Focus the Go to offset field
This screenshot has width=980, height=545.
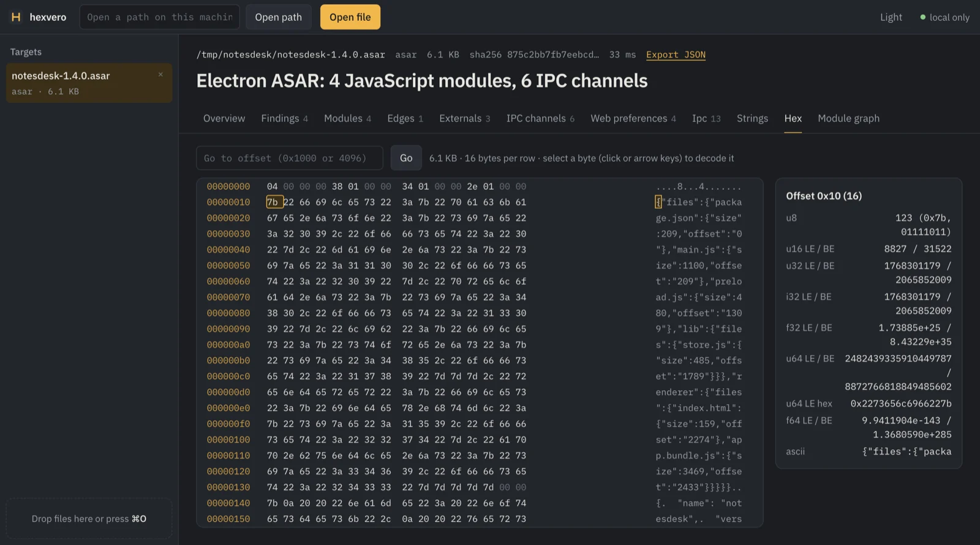coord(289,158)
